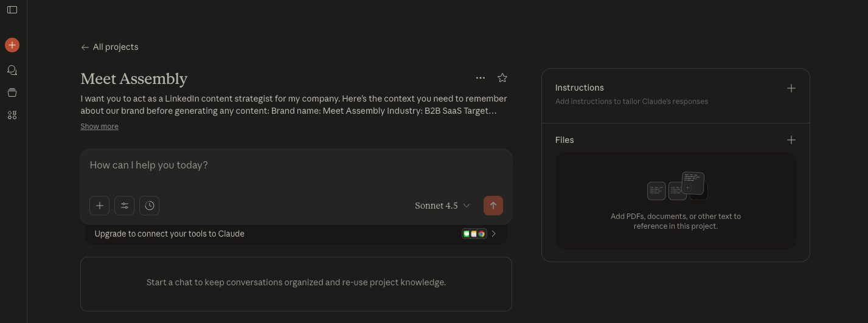Click the Meet Assembly project title
Image resolution: width=868 pixels, height=323 pixels.
tap(134, 79)
